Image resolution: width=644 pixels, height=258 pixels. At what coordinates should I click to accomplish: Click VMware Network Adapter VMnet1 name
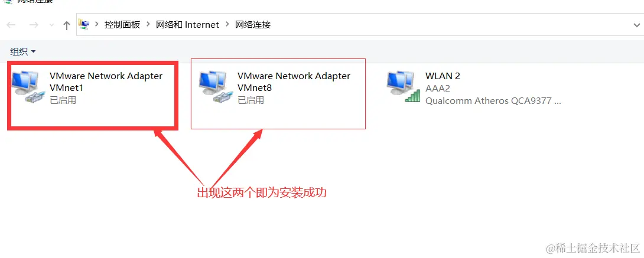(x=106, y=81)
